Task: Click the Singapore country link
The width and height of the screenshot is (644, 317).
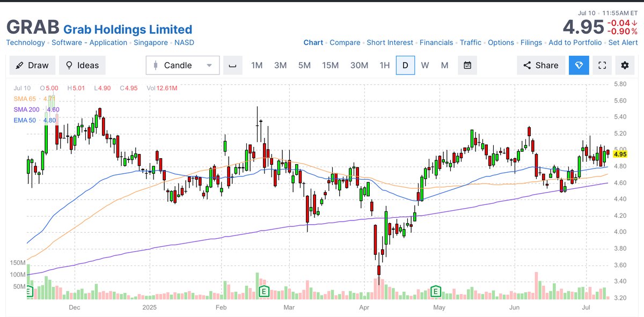Action: [151, 42]
